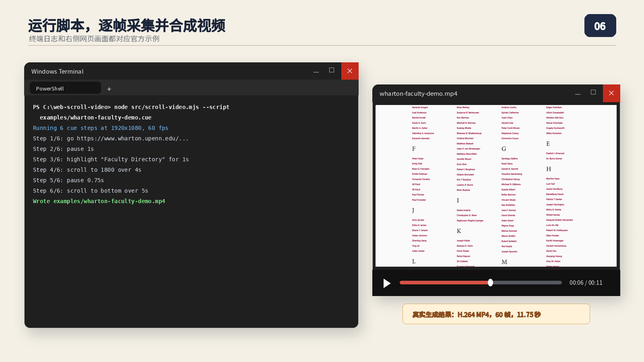644x362 pixels.
Task: Click 'Peter Fader' name in video frame
Action: coord(418,158)
